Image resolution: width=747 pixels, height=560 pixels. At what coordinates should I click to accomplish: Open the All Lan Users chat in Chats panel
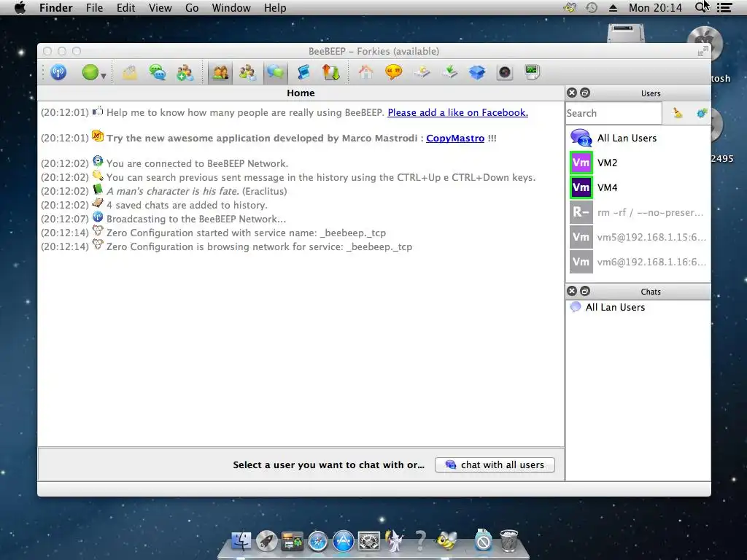[x=638, y=307]
